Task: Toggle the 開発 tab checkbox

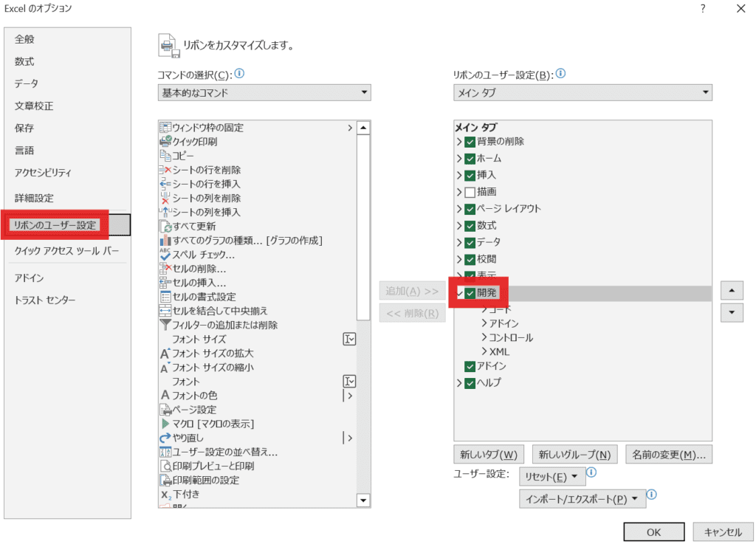Action: point(470,293)
